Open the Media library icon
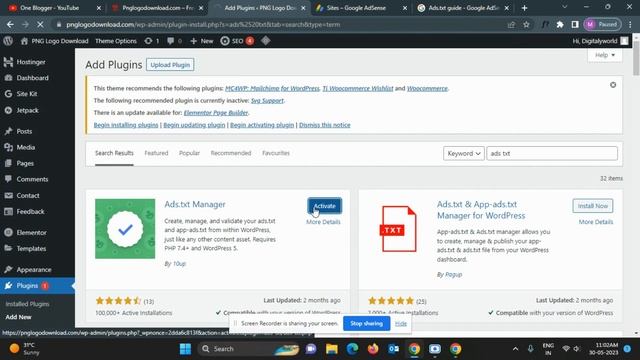 (8, 147)
